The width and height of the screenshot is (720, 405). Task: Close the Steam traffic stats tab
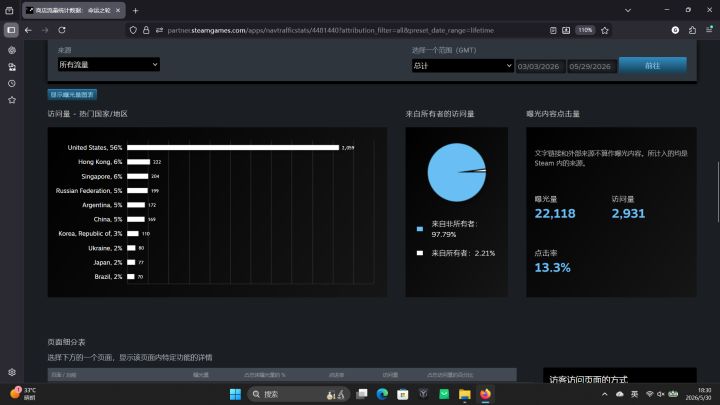pyautogui.click(x=118, y=10)
